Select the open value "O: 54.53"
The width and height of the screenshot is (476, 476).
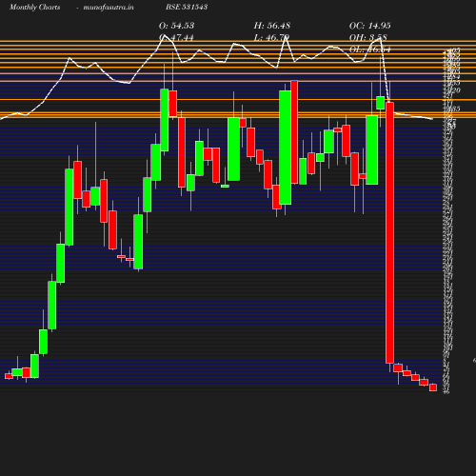(176, 26)
